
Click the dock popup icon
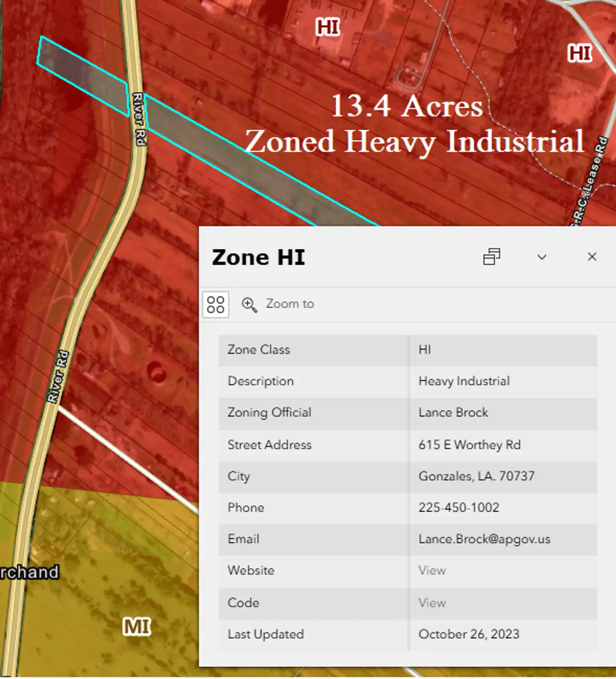pyautogui.click(x=492, y=257)
